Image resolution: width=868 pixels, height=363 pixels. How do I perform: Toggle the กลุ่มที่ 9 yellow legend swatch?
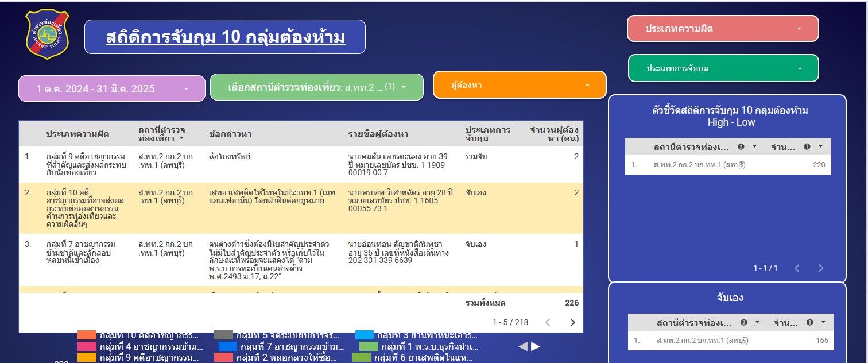(87, 358)
